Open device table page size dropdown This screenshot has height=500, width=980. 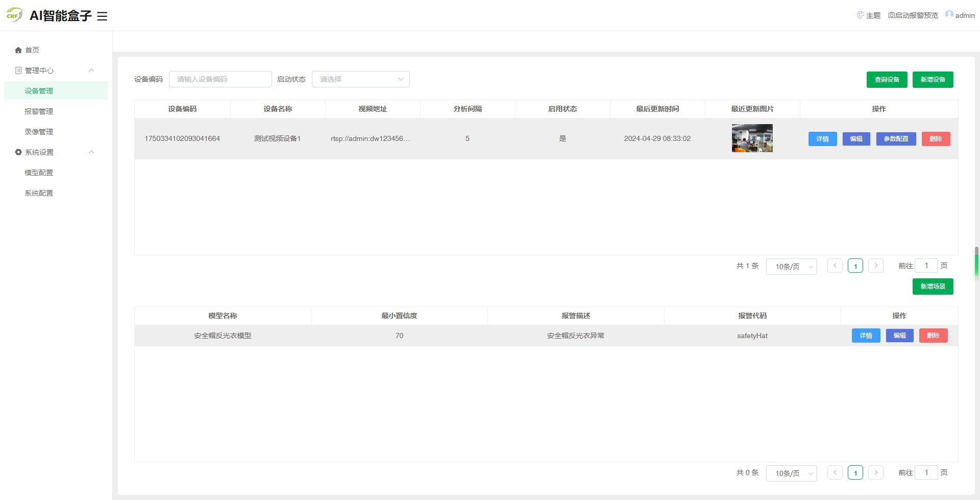791,267
